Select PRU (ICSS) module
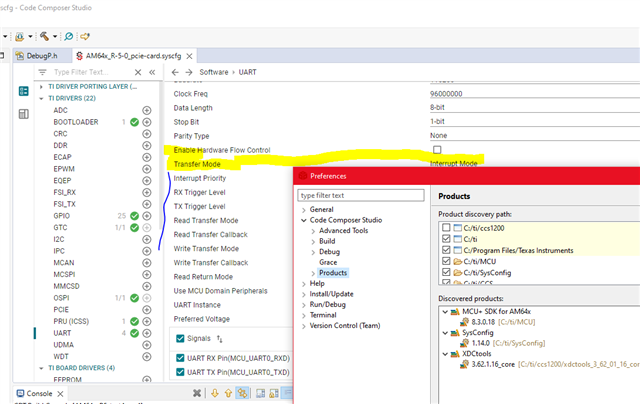 click(x=71, y=322)
